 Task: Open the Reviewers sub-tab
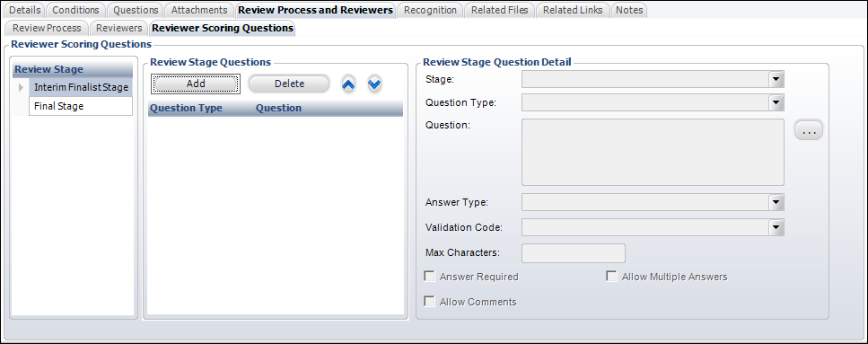pyautogui.click(x=119, y=28)
